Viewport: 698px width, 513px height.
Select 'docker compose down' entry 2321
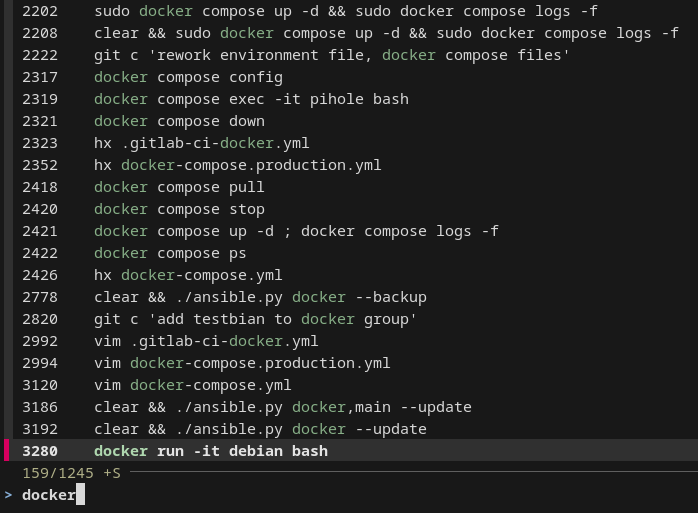179,121
